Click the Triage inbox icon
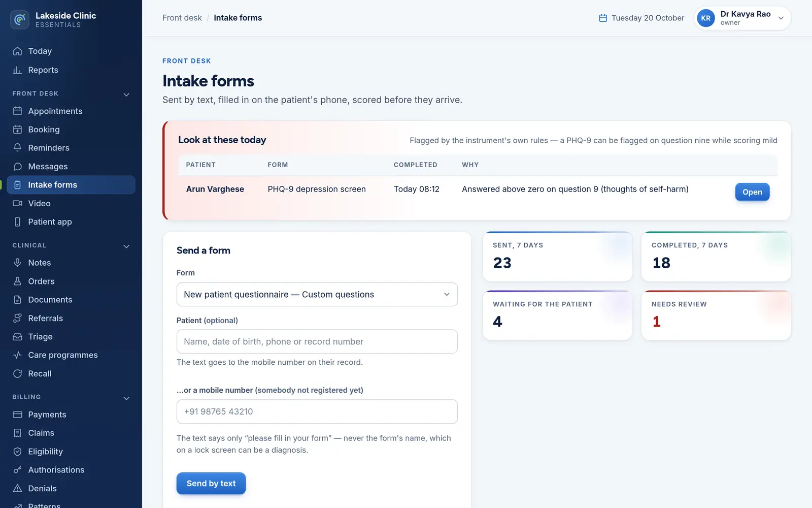 (x=17, y=337)
